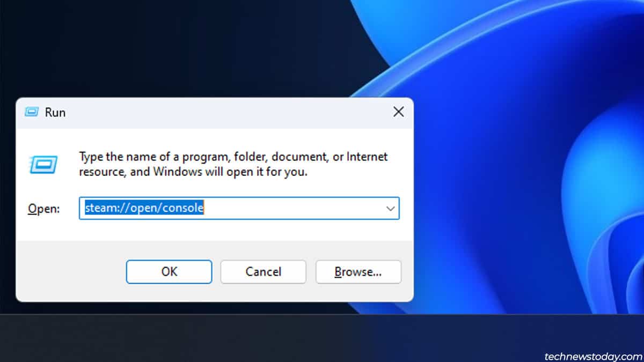Expand the Open field history dropdown arrow
Screen dimensions: 644x362
point(390,208)
